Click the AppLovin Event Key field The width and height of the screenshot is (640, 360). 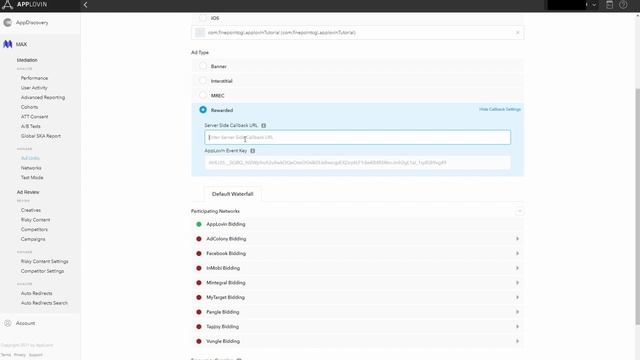[357, 163]
